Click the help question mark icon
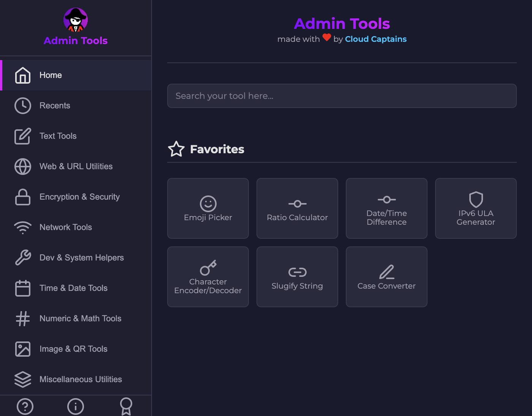The image size is (532, 416). 25,407
